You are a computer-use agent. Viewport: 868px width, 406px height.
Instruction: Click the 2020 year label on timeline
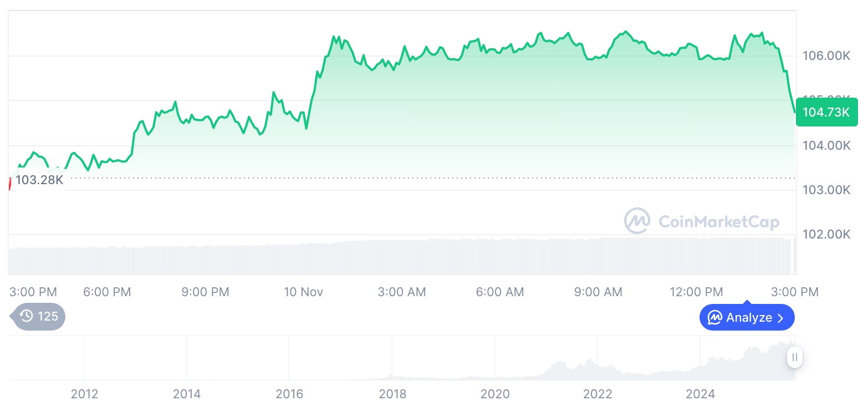495,394
